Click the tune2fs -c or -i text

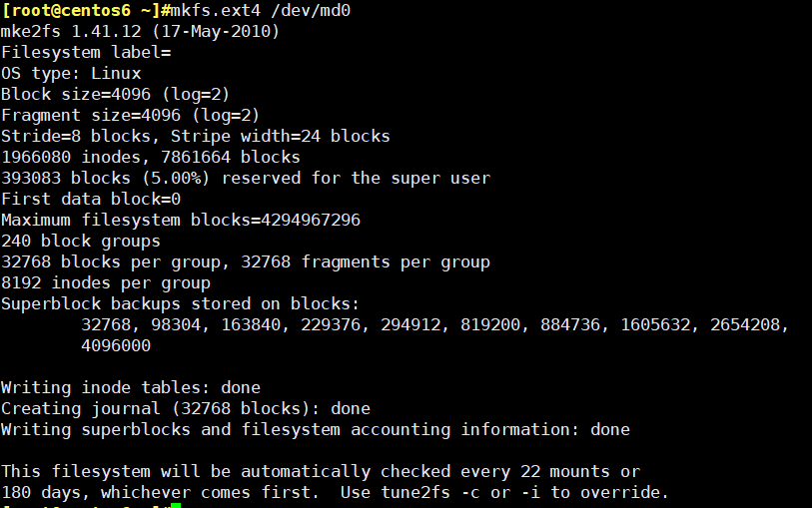click(x=460, y=492)
